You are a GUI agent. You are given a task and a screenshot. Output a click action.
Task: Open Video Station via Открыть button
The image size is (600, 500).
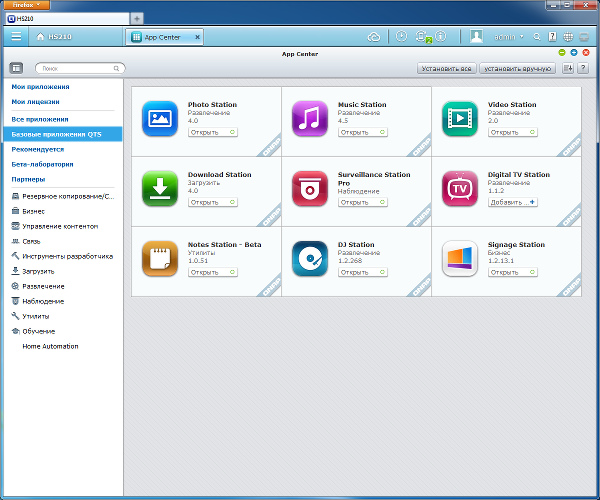tap(513, 132)
